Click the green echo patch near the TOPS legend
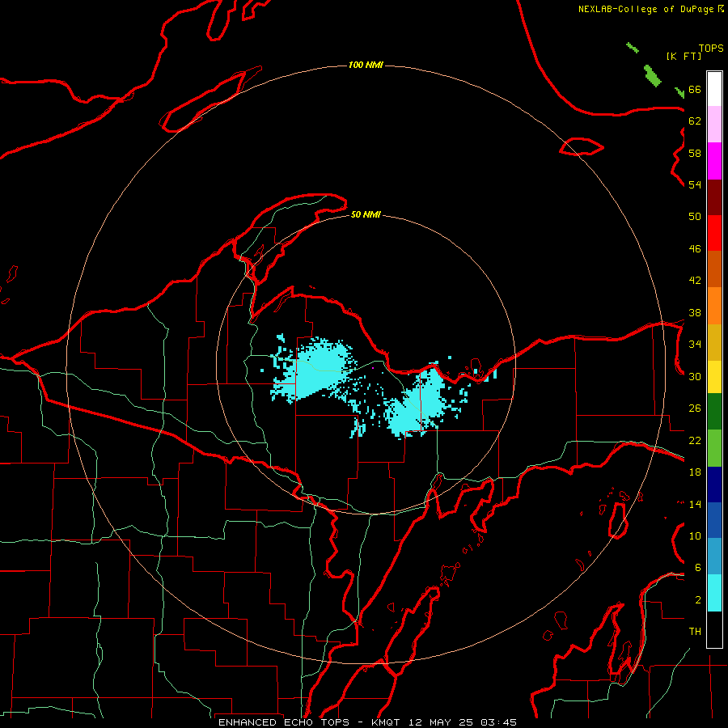The width and height of the screenshot is (728, 728). click(652, 76)
